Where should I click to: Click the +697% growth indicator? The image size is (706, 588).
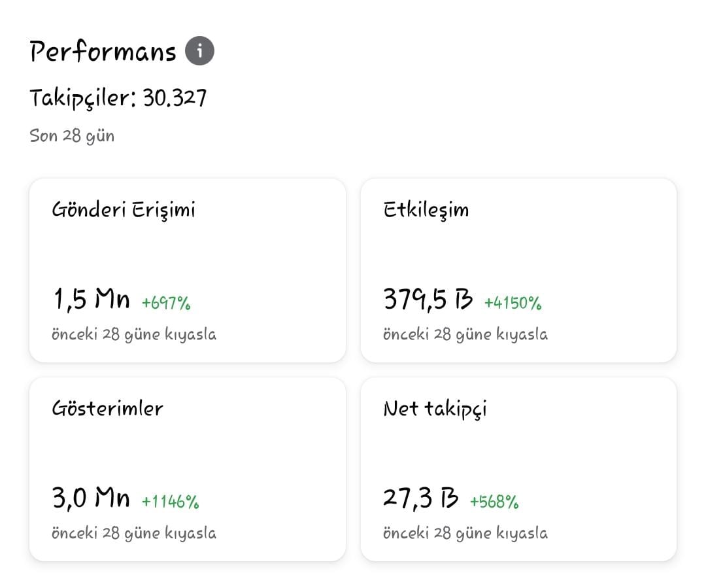coord(166,303)
